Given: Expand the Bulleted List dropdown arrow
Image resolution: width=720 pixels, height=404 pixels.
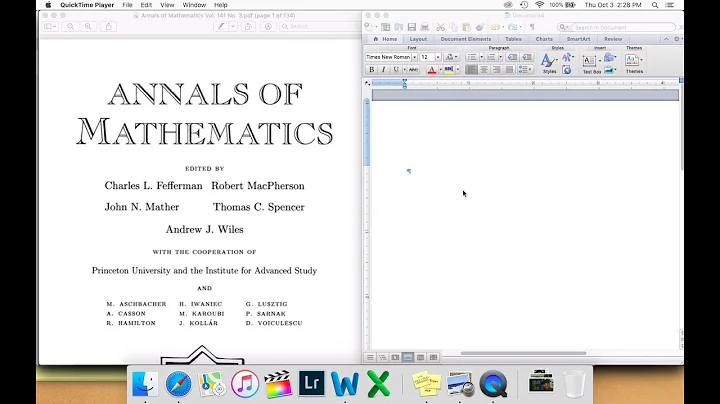Looking at the screenshot, I should pyautogui.click(x=481, y=57).
